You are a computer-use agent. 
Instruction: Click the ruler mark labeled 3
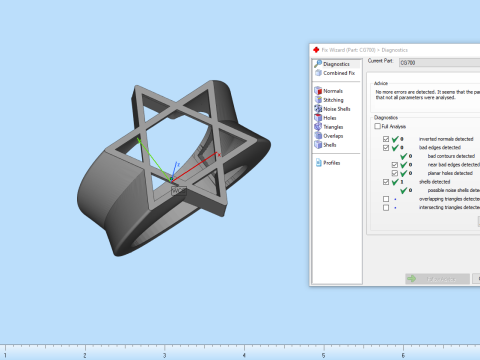pyautogui.click(x=164, y=356)
